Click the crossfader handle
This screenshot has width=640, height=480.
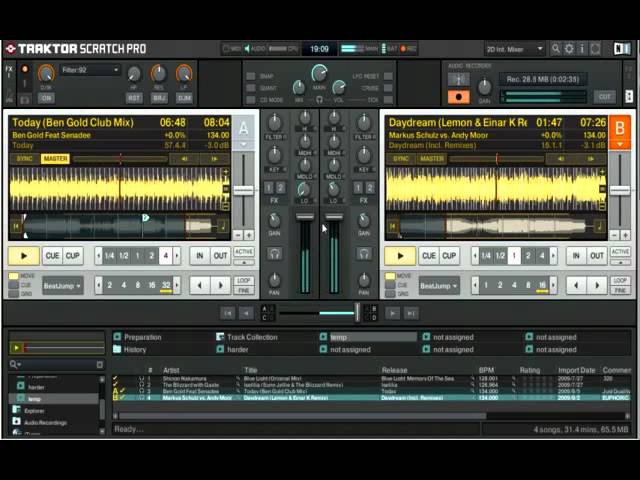[x=357, y=312]
